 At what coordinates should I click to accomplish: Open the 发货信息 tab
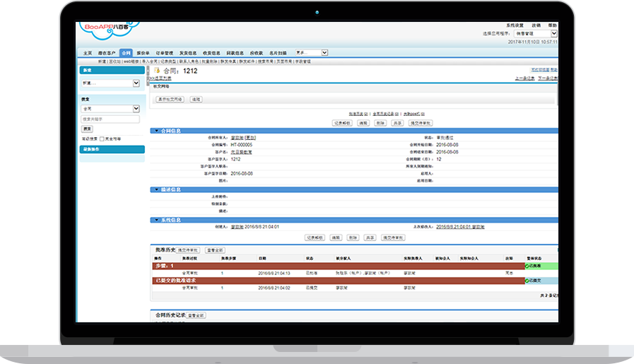point(188,53)
